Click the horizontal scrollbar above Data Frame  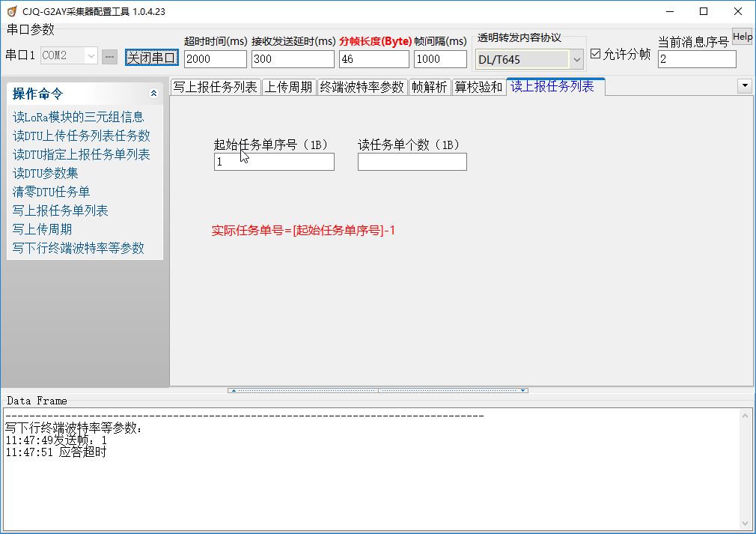[x=378, y=389]
